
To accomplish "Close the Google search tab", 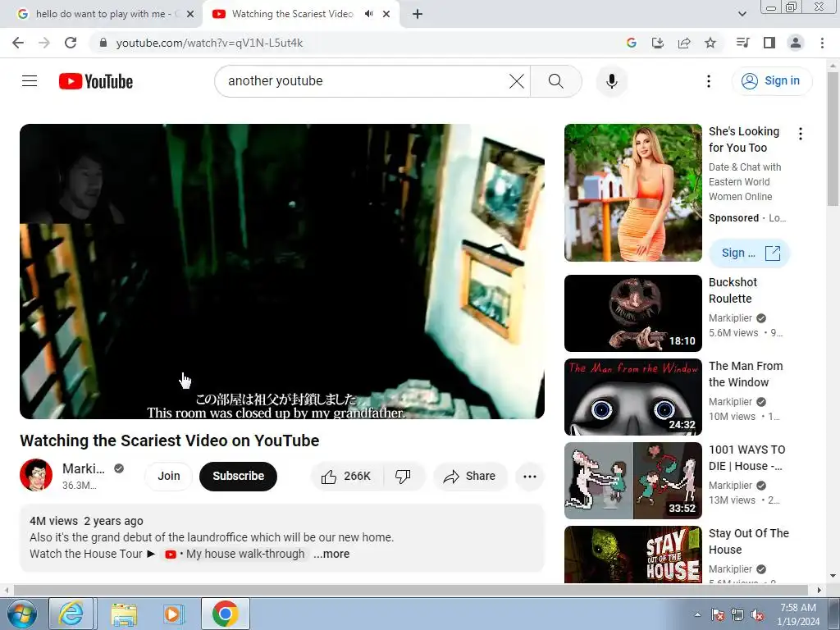I will (x=189, y=15).
